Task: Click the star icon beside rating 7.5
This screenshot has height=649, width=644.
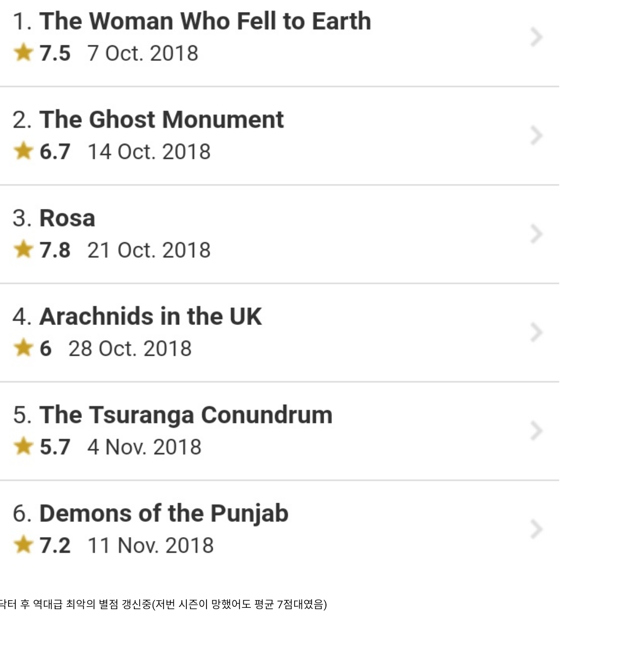Action: click(x=23, y=52)
